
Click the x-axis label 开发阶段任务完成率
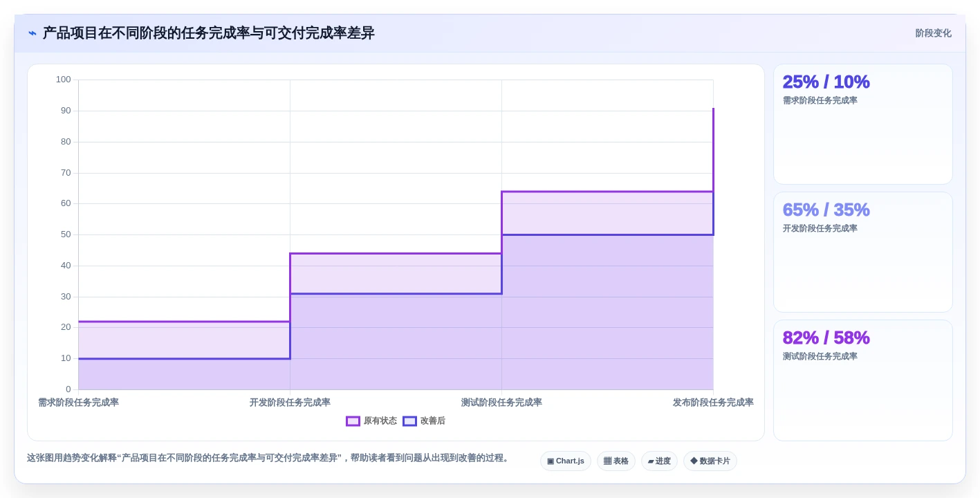pos(290,403)
